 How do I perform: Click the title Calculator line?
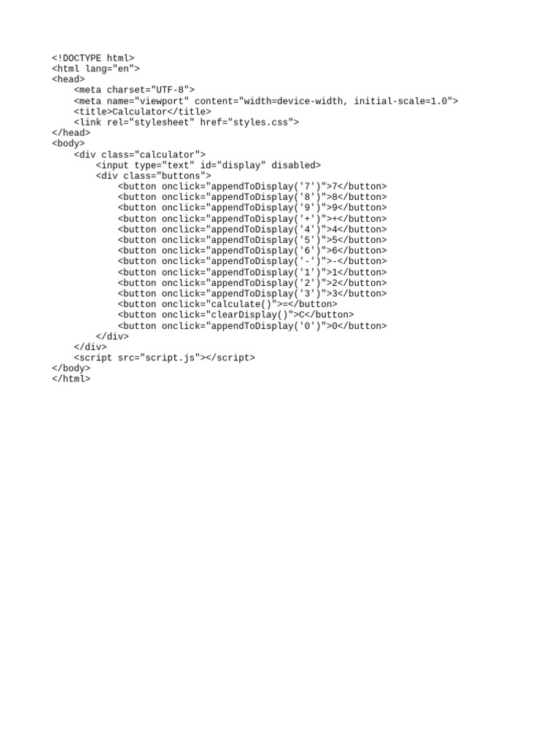[142, 112]
